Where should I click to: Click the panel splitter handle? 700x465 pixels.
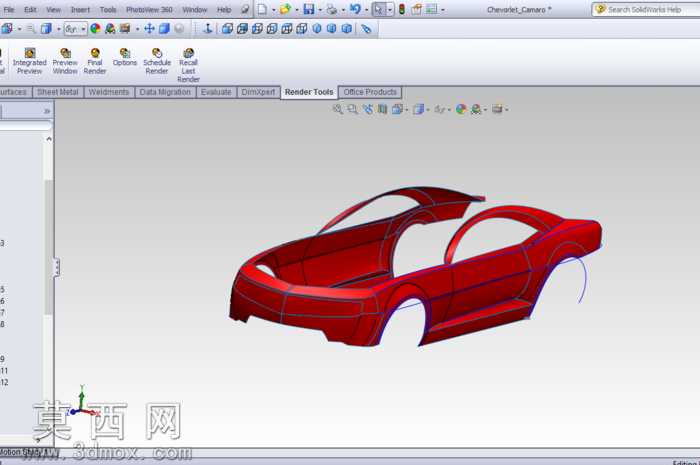(x=57, y=267)
